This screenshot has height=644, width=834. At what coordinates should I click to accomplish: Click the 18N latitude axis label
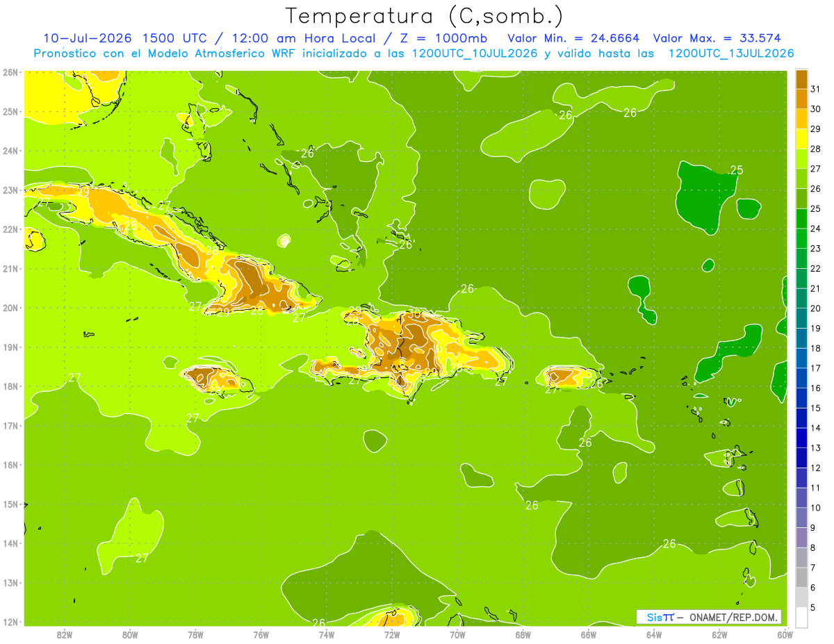(10, 386)
